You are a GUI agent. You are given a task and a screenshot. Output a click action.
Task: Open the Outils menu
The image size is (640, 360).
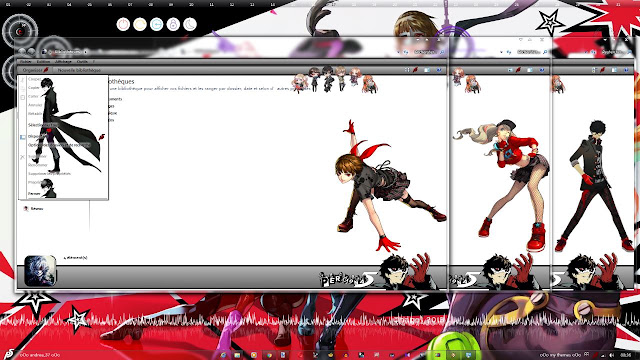click(82, 62)
